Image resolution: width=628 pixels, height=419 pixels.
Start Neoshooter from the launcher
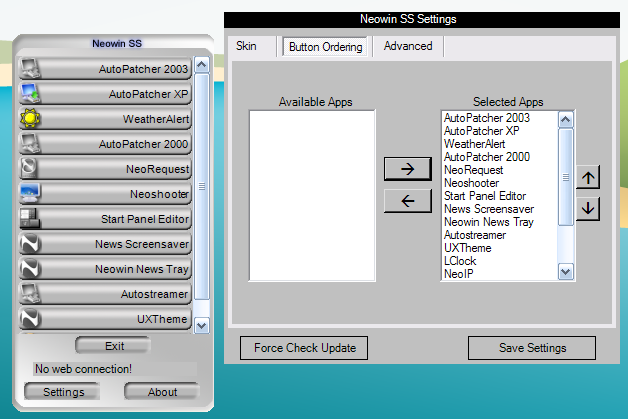105,193
